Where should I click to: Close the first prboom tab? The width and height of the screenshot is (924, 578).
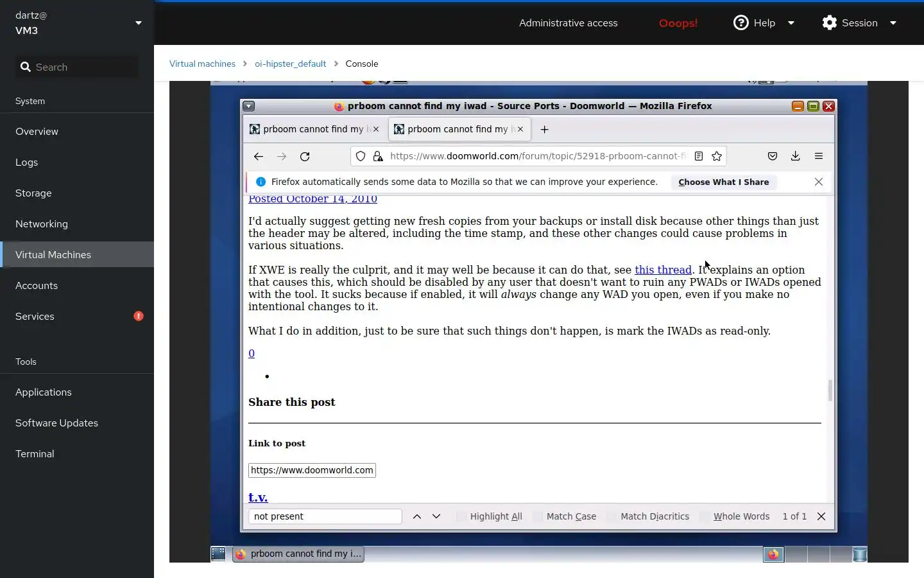coord(376,129)
